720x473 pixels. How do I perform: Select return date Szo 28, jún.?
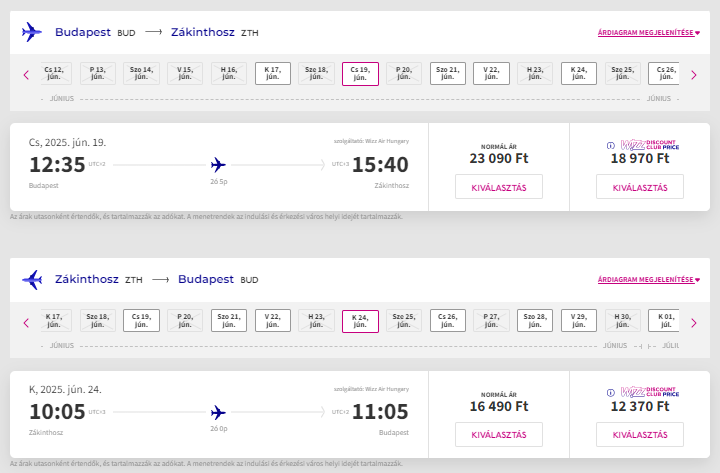click(535, 321)
